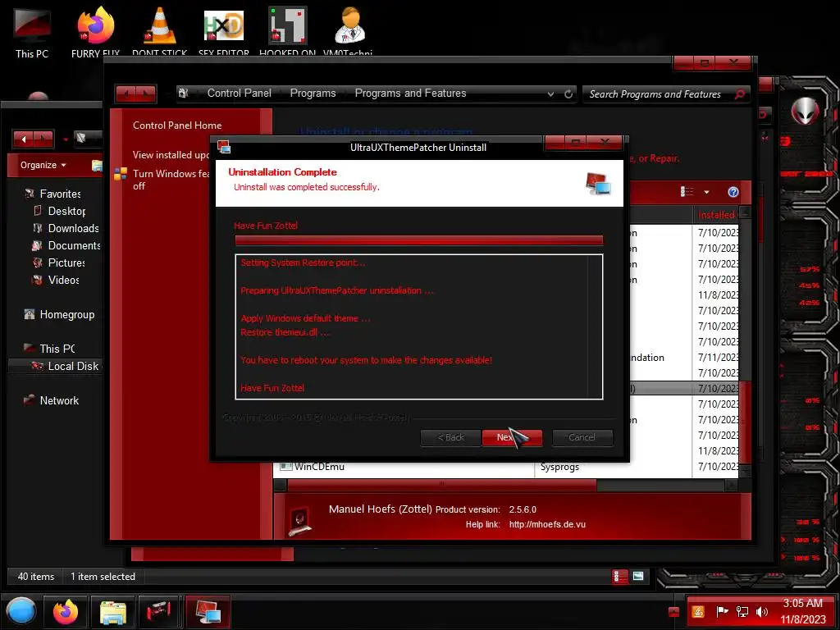The width and height of the screenshot is (840, 630).
Task: Click the Sysprogs publisher cell
Action: [x=559, y=467]
